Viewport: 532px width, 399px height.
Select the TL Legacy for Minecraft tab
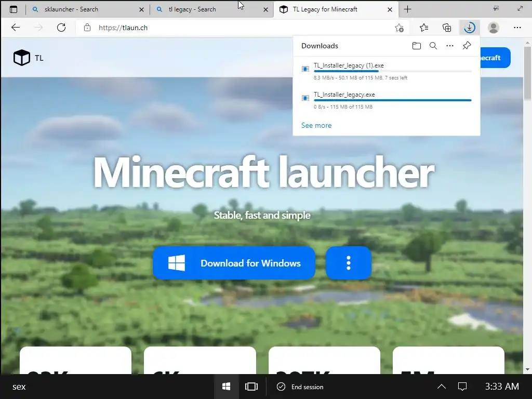tap(336, 9)
